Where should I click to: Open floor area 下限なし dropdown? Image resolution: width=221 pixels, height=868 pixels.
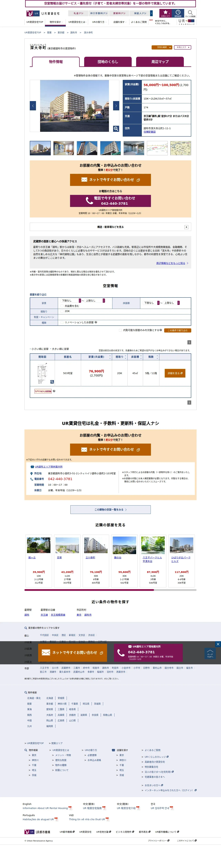coord(151,303)
